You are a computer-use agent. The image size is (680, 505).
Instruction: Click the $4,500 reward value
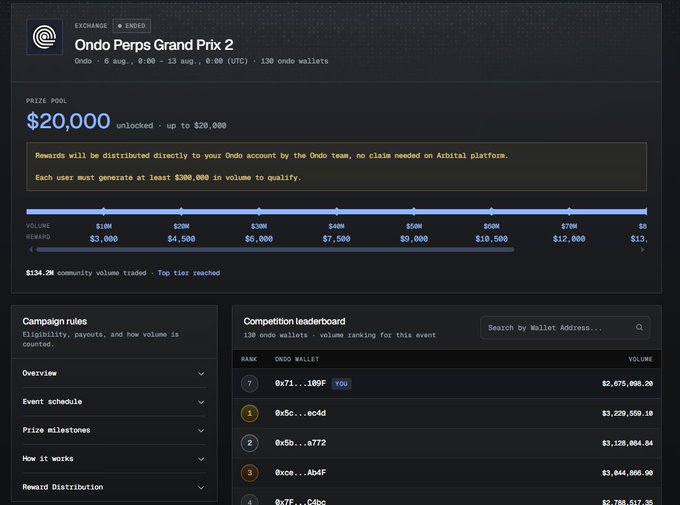pos(181,239)
